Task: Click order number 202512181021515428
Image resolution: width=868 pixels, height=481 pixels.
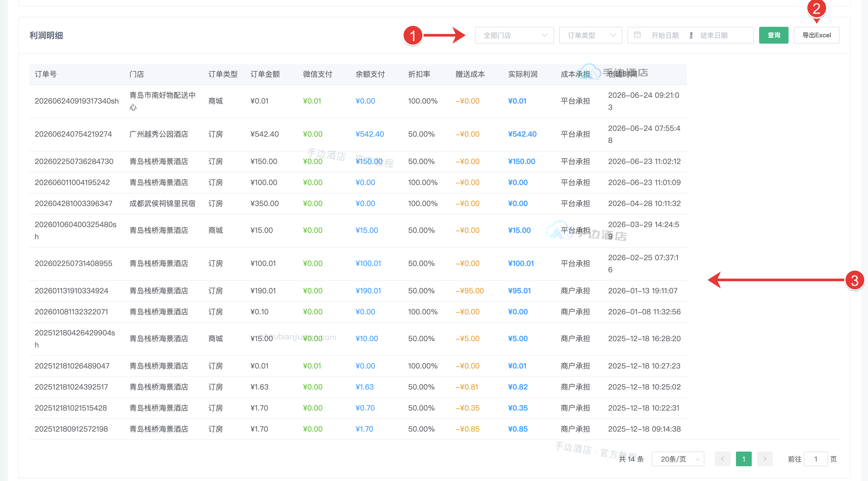Action: 71,408
